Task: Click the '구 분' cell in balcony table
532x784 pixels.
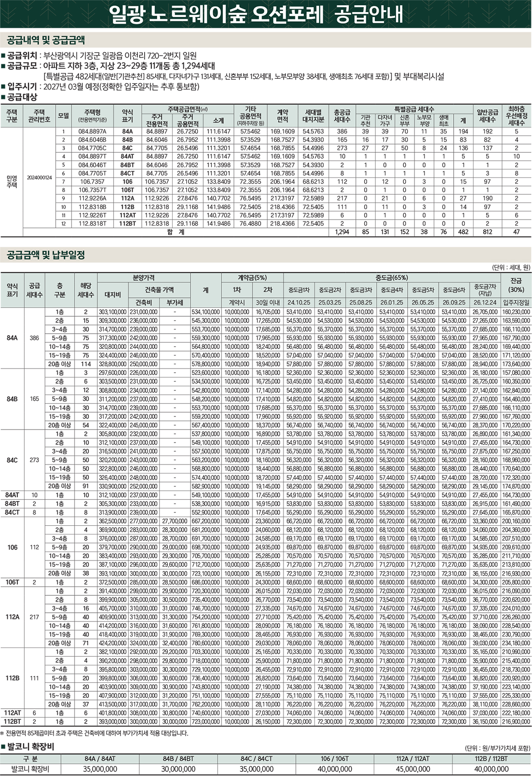Action: (x=30, y=759)
